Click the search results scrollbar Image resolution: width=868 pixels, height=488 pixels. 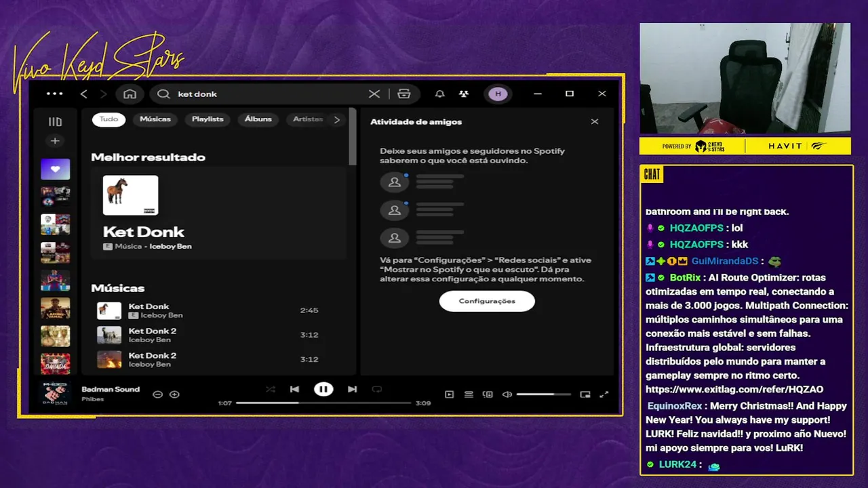click(x=352, y=136)
